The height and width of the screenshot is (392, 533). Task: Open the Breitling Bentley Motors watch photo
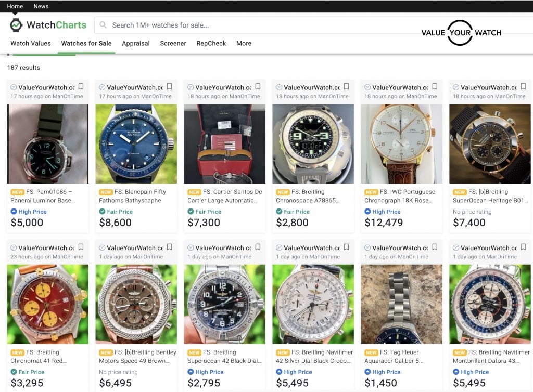point(136,304)
